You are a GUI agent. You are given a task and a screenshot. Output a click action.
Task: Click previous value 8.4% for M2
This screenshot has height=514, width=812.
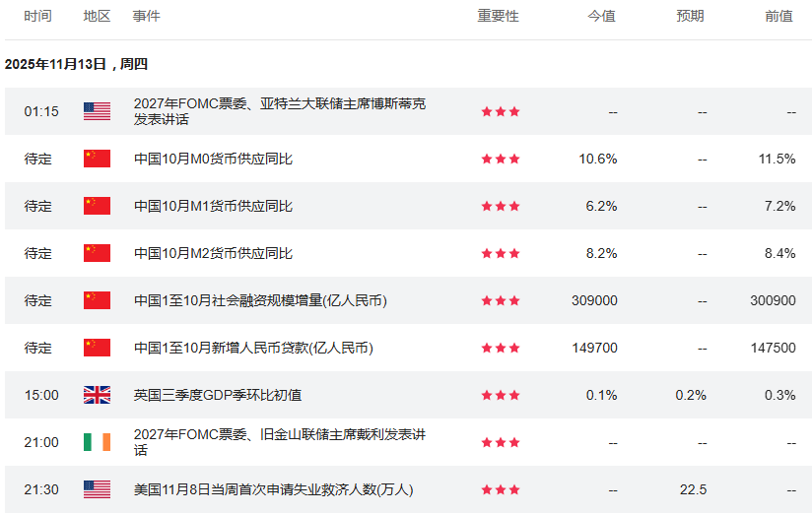click(x=779, y=254)
